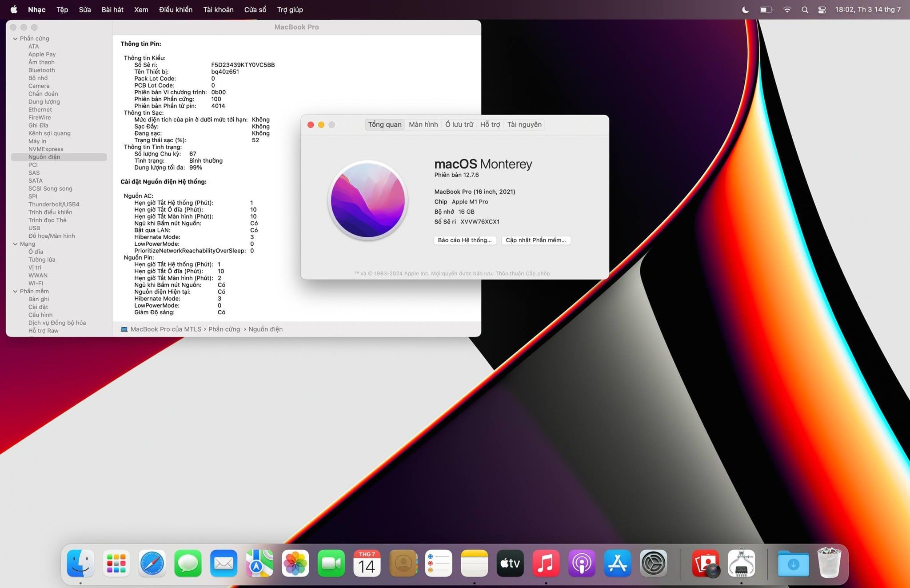Click Cập nhật Phần mềm button
910x588 pixels.
click(x=536, y=240)
